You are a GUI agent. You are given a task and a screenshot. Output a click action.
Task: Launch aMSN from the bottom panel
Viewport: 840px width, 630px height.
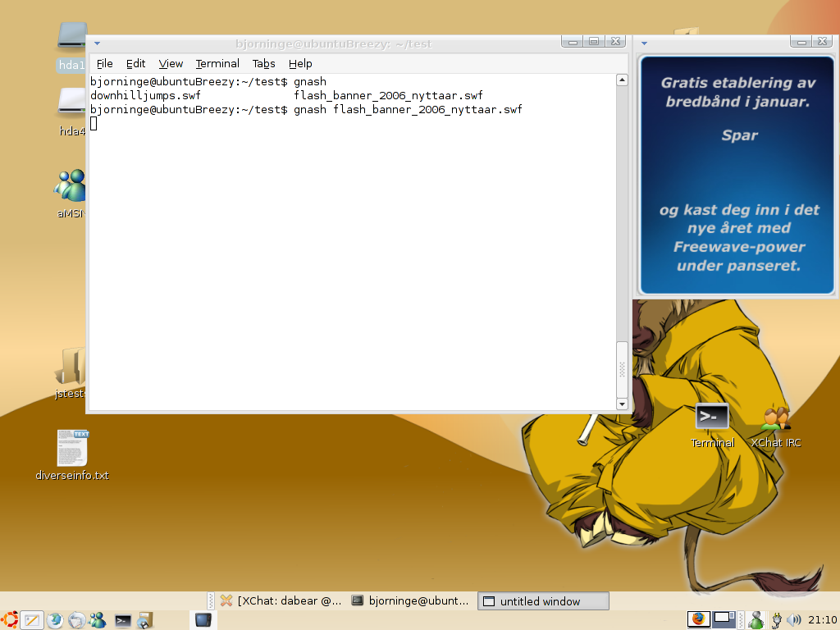pyautogui.click(x=98, y=620)
